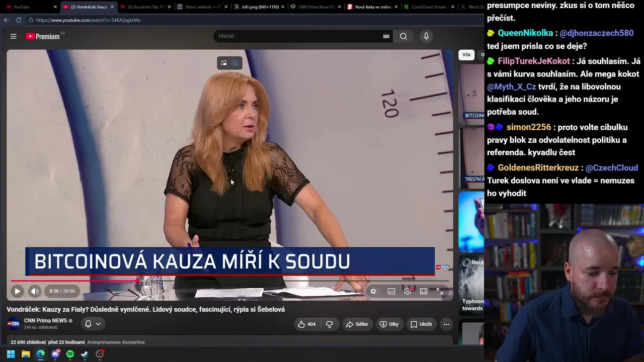Click the video title starting with Vondráček

tap(146, 310)
